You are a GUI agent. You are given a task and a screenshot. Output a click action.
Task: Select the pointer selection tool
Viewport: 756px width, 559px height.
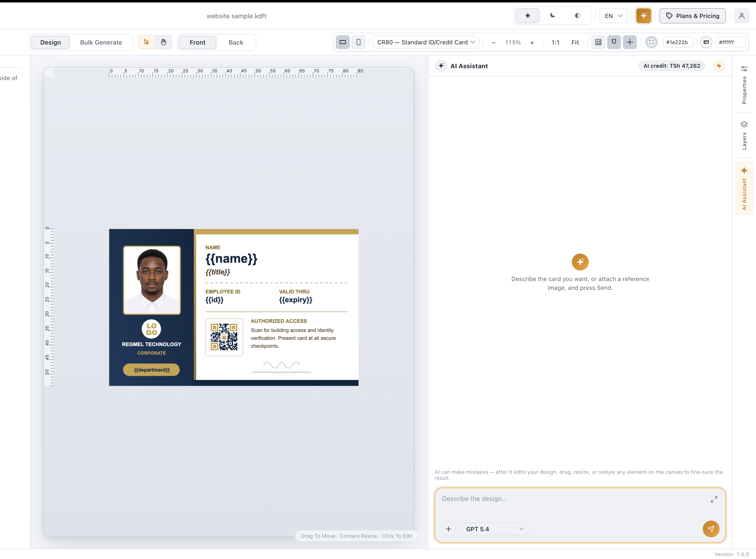pyautogui.click(x=146, y=42)
